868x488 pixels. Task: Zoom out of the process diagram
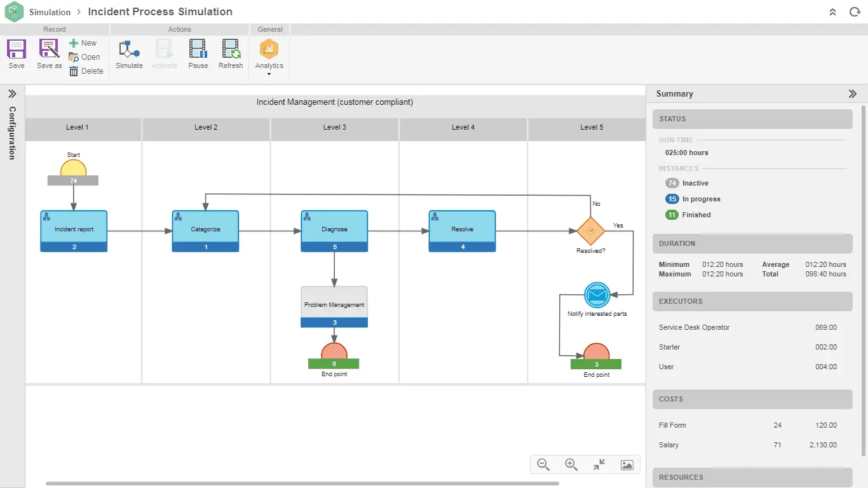pyautogui.click(x=543, y=464)
